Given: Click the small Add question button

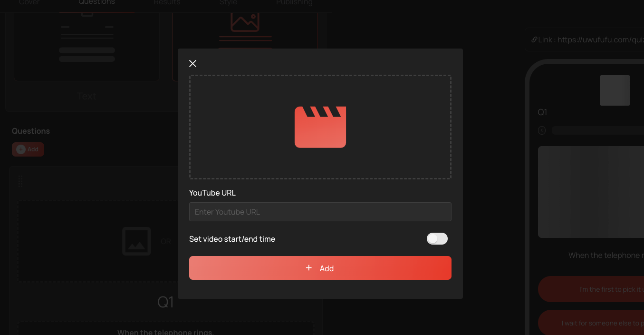Looking at the screenshot, I should pyautogui.click(x=28, y=149).
